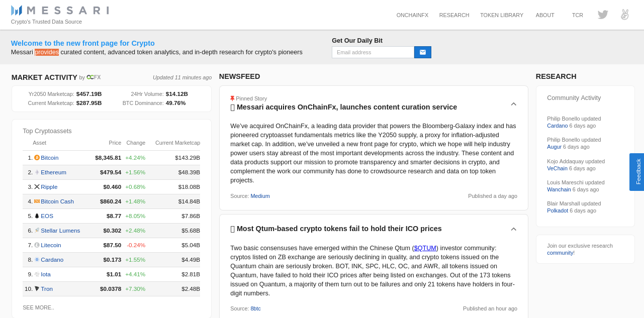
Task: Click the Bitcoin Cash icon
Action: pyautogui.click(x=37, y=201)
